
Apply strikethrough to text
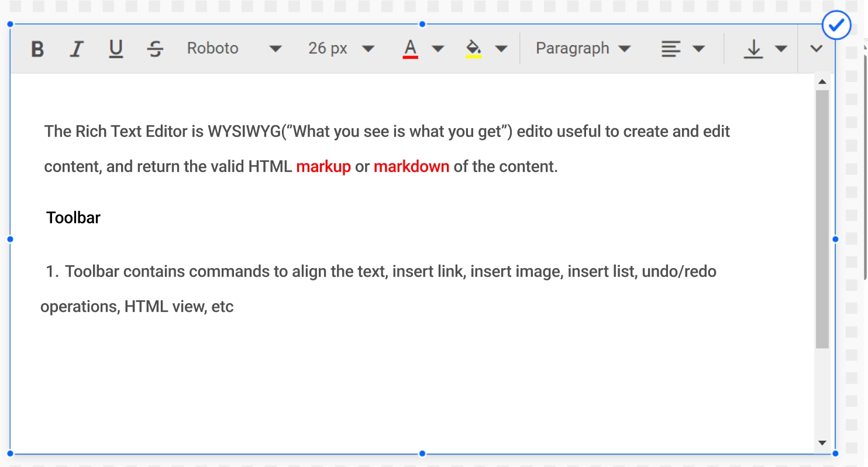(155, 49)
